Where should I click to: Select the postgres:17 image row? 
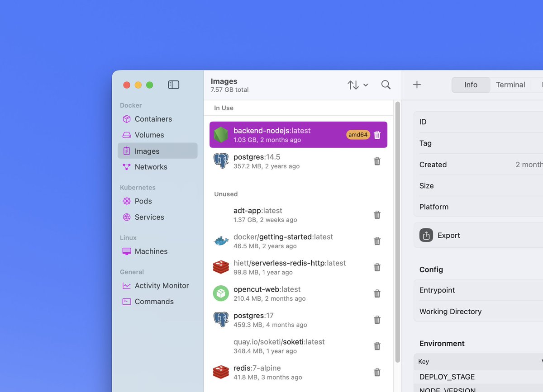pos(298,320)
